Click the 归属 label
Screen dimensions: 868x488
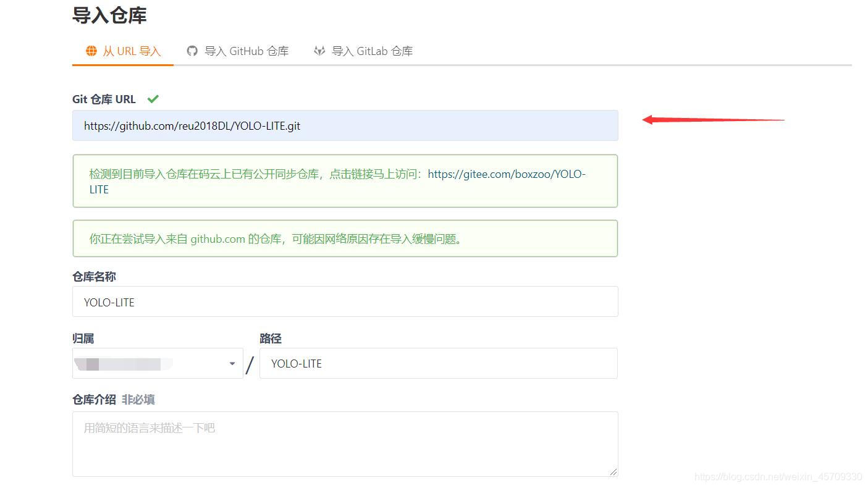click(x=83, y=339)
